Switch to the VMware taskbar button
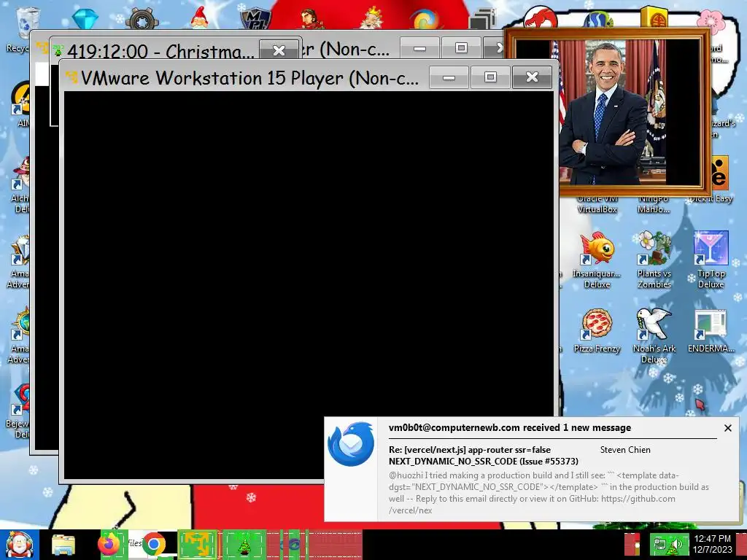 [198, 544]
